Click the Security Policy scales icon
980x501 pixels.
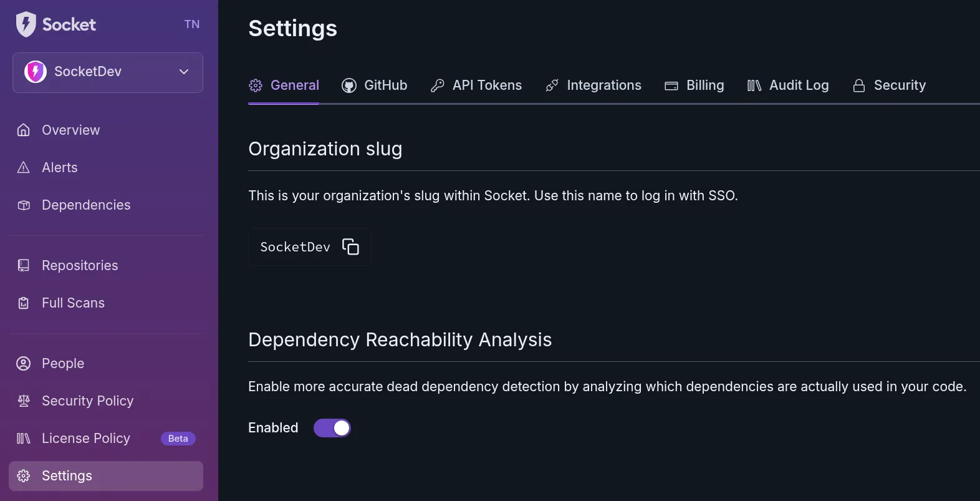click(24, 401)
